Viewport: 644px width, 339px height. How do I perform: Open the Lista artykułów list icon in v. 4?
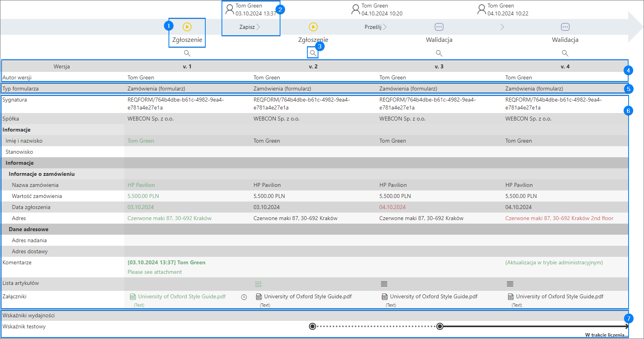[510, 284]
